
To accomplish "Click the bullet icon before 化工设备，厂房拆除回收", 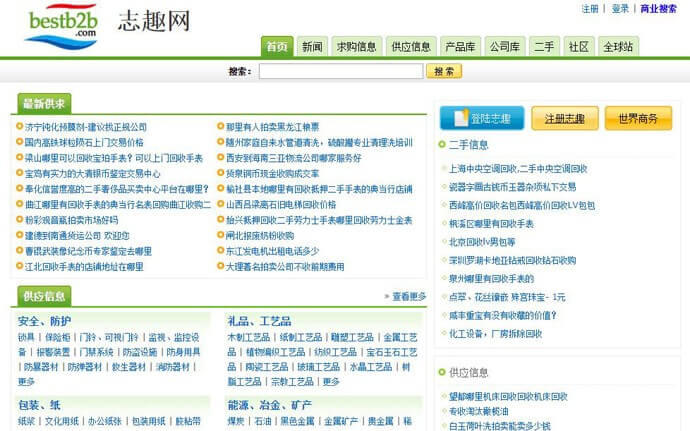I will click(442, 334).
